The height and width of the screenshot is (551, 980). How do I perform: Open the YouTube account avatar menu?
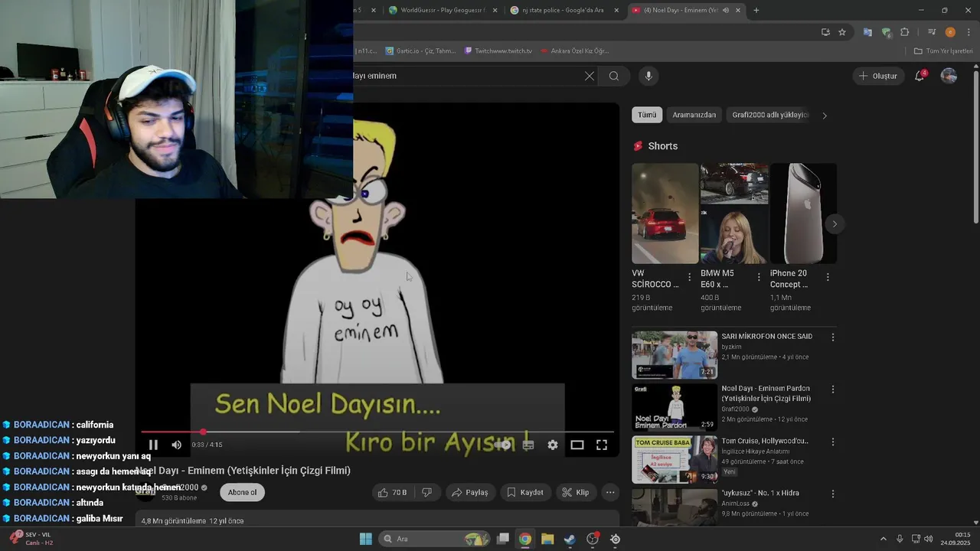[x=949, y=76]
